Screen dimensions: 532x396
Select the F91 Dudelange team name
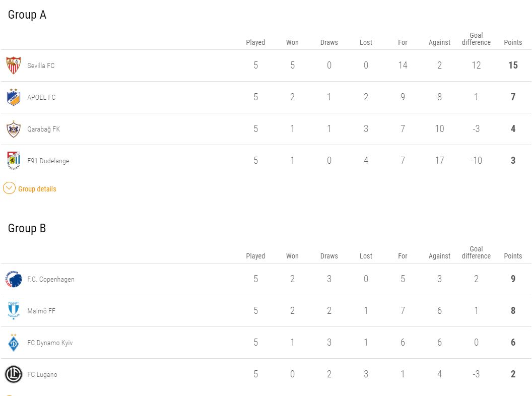pos(48,161)
